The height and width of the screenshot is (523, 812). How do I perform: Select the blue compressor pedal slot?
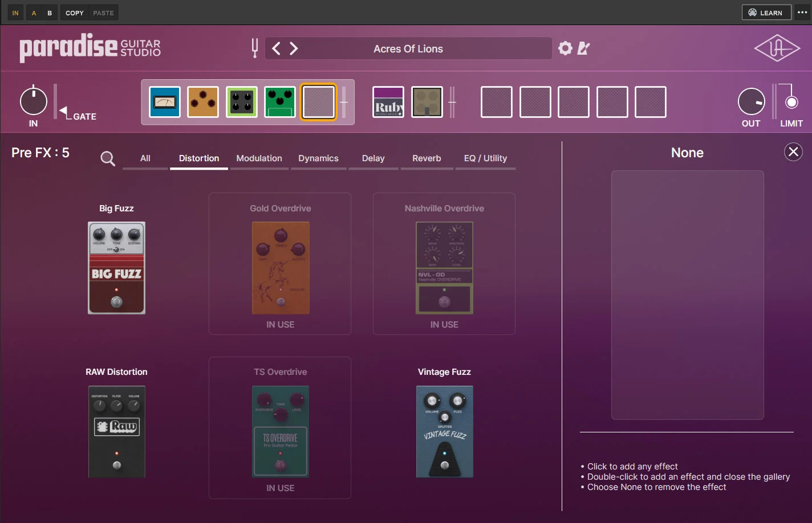tap(165, 102)
